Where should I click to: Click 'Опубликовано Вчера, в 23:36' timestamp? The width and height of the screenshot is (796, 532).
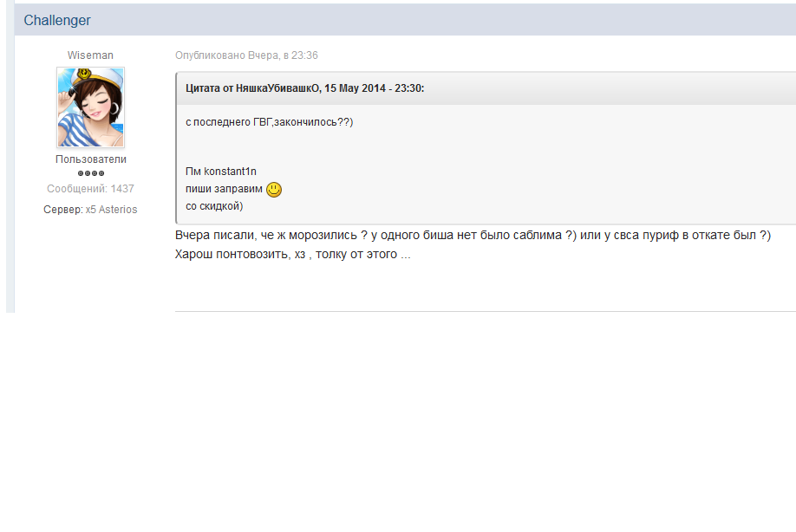coord(247,55)
